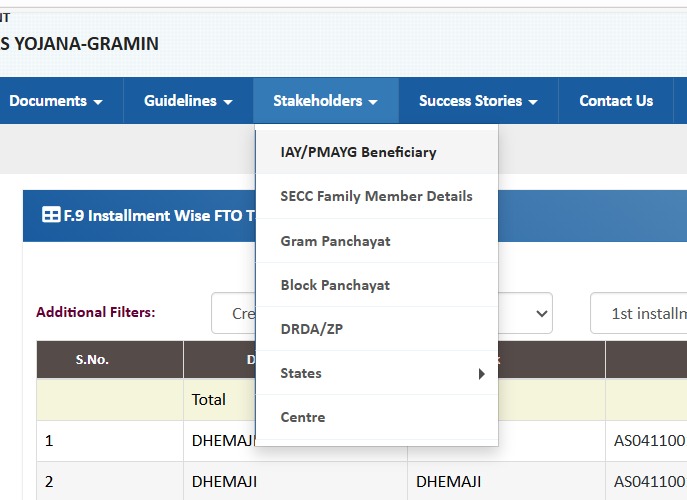The height and width of the screenshot is (500, 687).
Task: Open the filter dropdown chevron
Action: pos(542,313)
